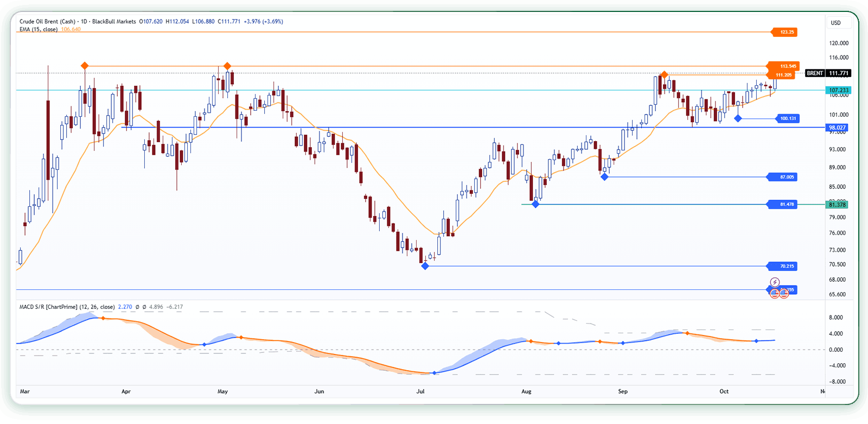
Task: Click the left US flag economic event icon
Action: pyautogui.click(x=775, y=293)
